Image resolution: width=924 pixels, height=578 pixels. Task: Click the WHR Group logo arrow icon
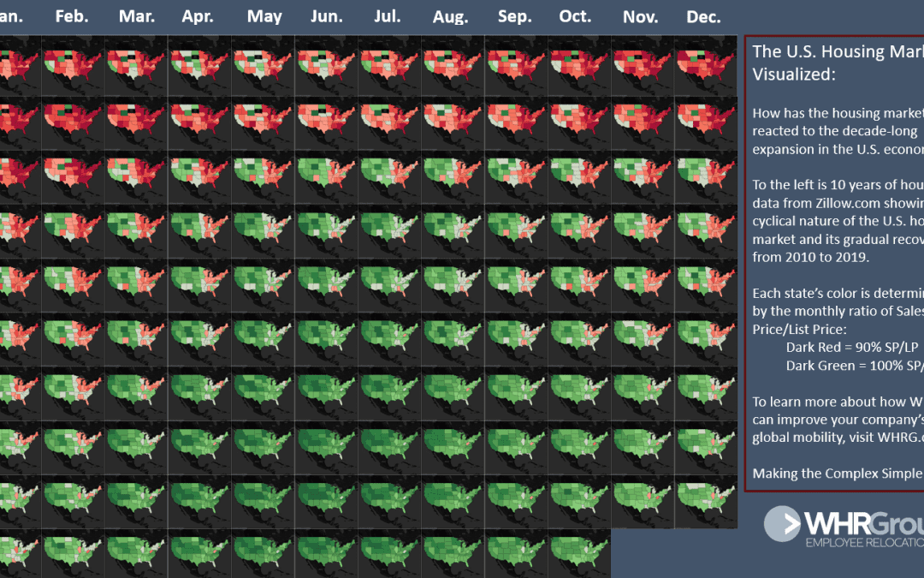pyautogui.click(x=782, y=524)
